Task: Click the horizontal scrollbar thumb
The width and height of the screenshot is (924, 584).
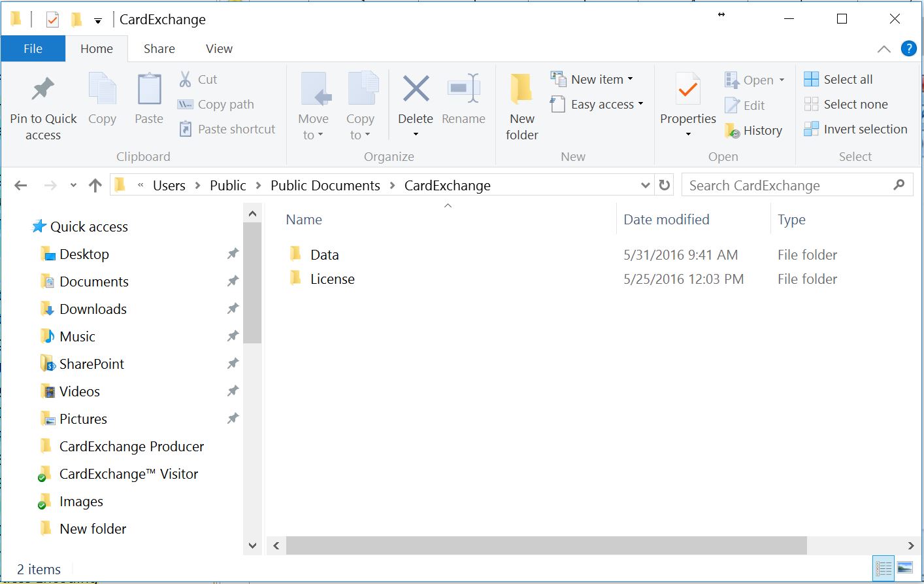Action: coord(546,545)
